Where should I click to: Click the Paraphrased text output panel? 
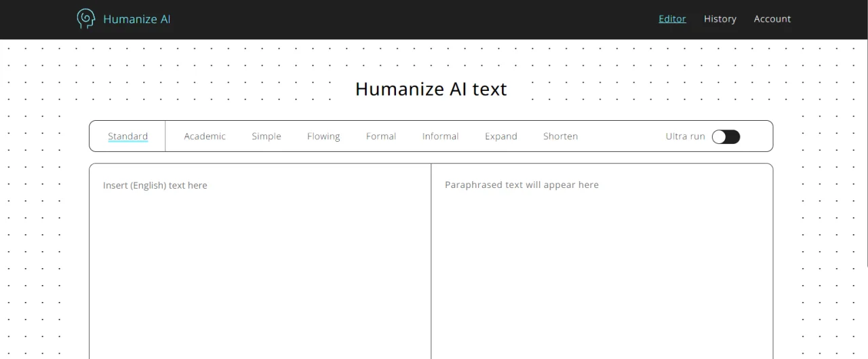coord(602,261)
